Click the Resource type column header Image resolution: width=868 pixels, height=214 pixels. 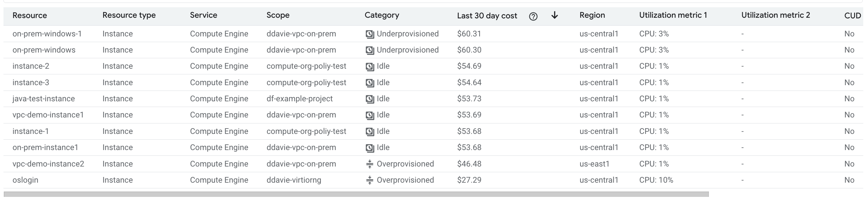129,15
